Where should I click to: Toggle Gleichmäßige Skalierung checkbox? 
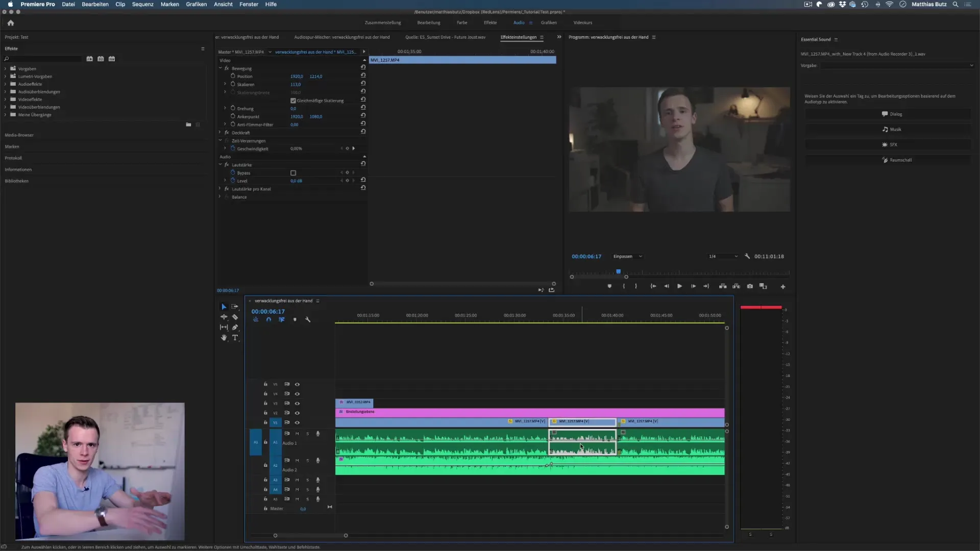[x=293, y=101]
